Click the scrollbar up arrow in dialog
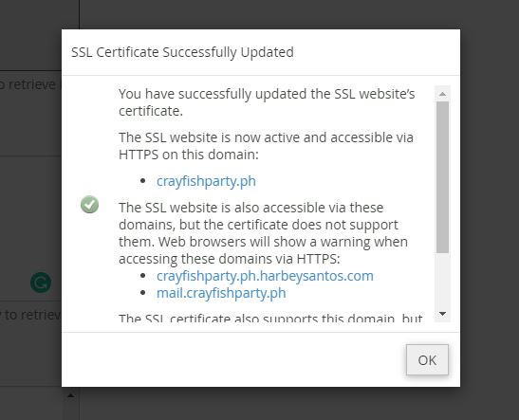Screen dimensions: 519x420 [442, 94]
